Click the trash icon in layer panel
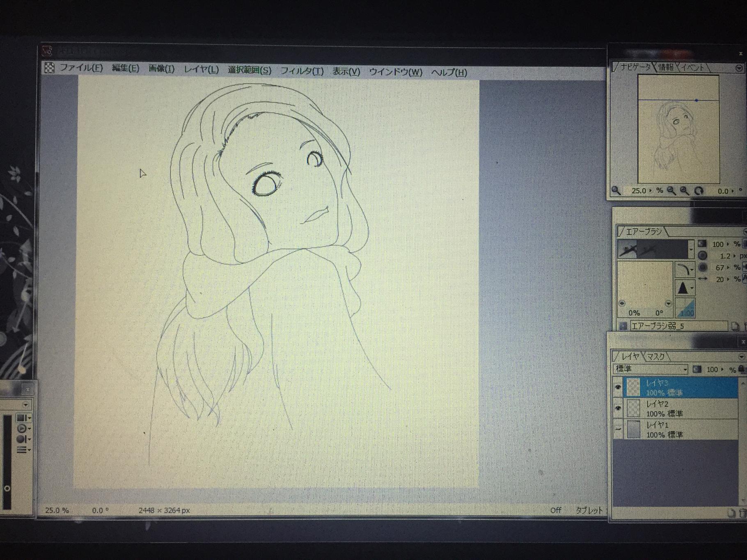747x560 pixels. (742, 513)
